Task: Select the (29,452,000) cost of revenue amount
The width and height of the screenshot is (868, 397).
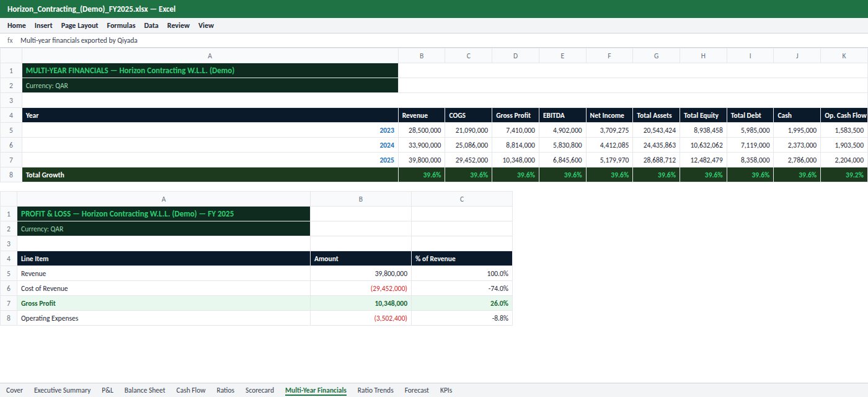Action: point(361,288)
